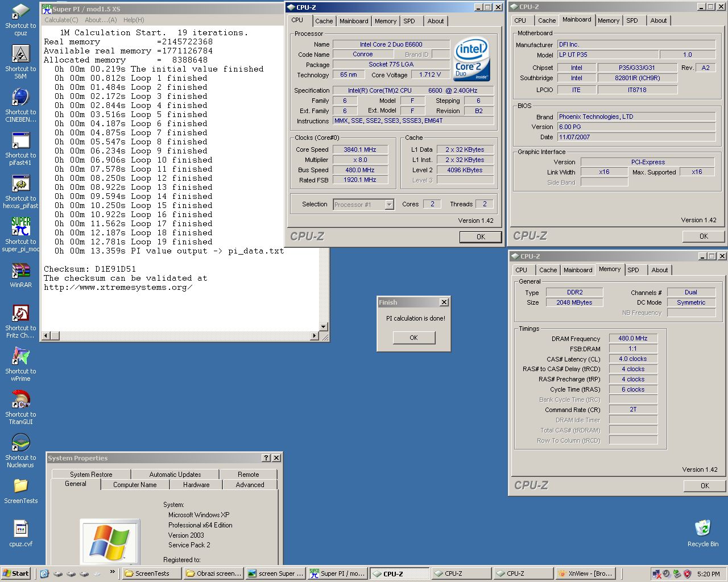
Task: Open the Shortcut to S&M desktop icon
Action: [20, 63]
